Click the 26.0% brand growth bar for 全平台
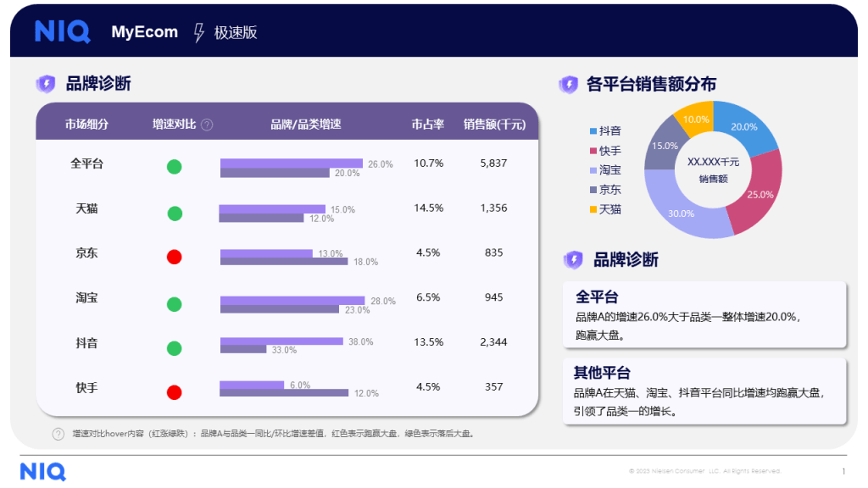Screen dimensions: 868x488 [292, 164]
